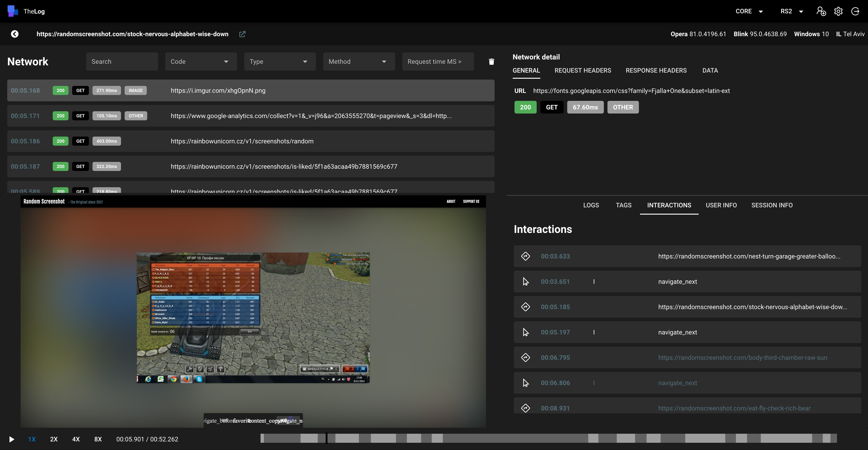
Task: Expand the Code filter dropdown
Action: 200,62
